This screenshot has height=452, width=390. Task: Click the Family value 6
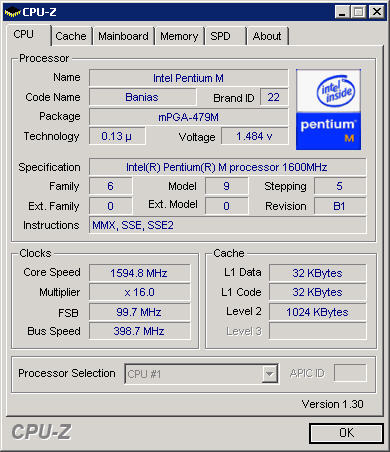tap(110, 186)
